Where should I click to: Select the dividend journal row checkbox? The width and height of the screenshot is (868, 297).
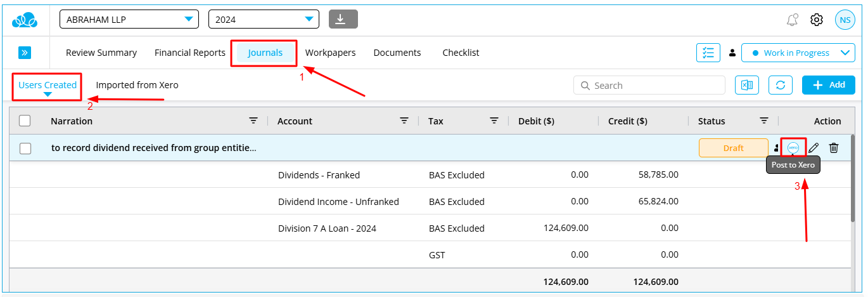point(25,148)
